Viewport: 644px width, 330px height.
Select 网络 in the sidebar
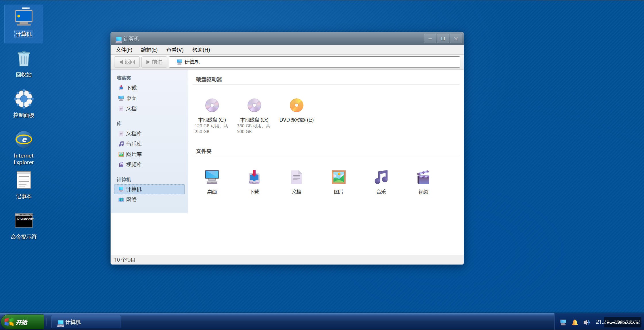(149, 200)
